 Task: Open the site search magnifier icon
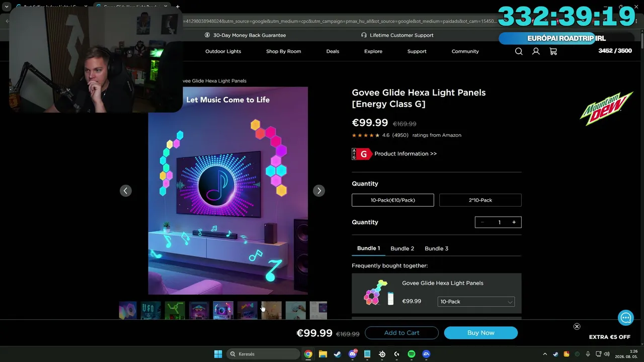coord(519,51)
